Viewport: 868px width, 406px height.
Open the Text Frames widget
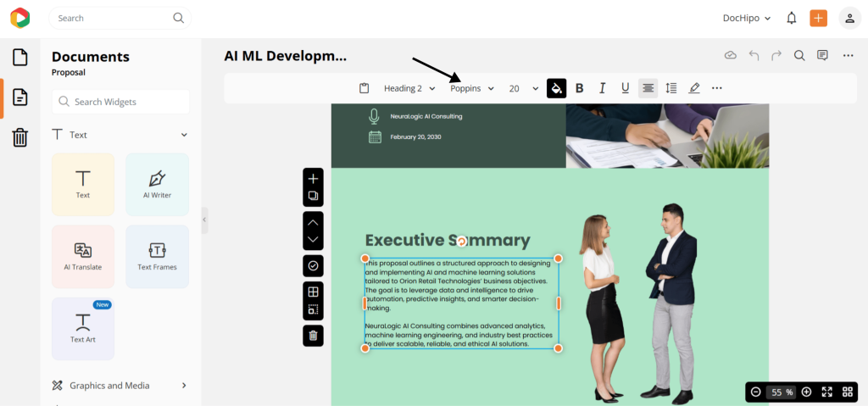click(x=157, y=257)
